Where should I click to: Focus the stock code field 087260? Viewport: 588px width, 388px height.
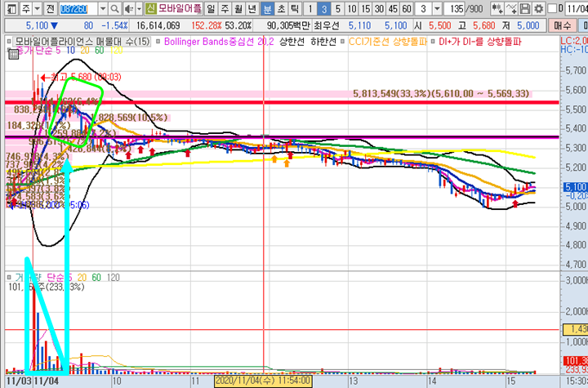tap(78, 8)
